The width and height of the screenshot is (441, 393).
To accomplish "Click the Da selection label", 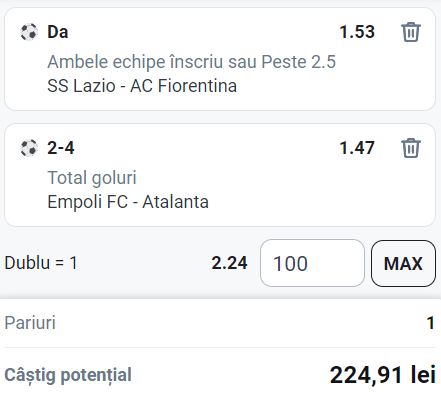I will pyautogui.click(x=58, y=32).
